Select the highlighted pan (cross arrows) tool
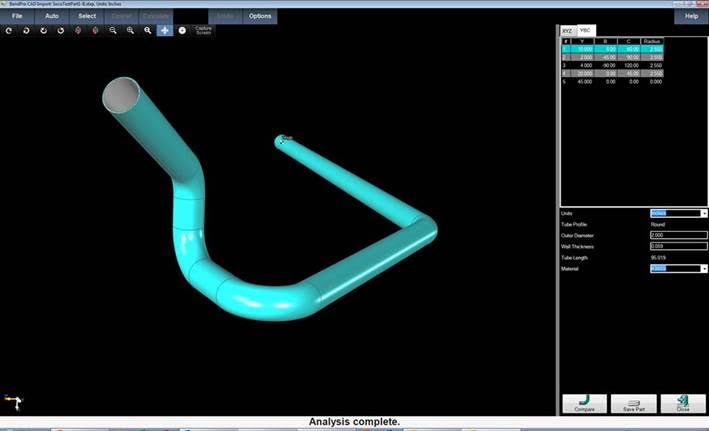709x431 pixels. coord(165,30)
